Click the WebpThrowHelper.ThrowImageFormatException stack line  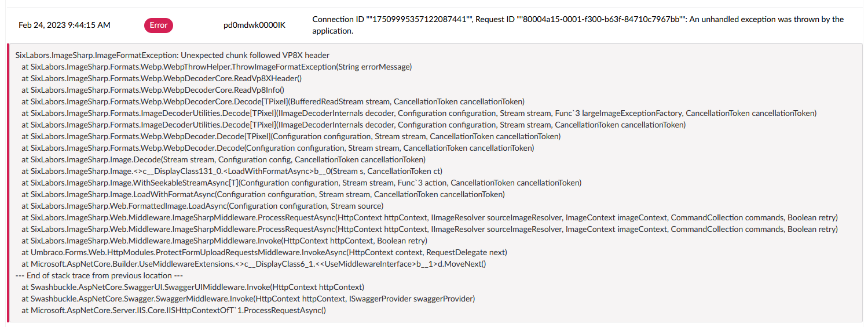pyautogui.click(x=217, y=67)
